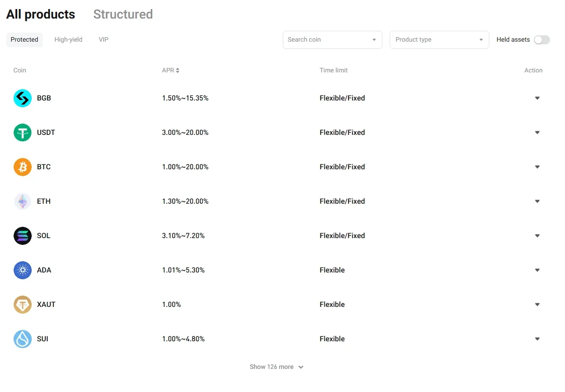The image size is (565, 392).
Task: Click the Solana SOL coin icon
Action: (x=23, y=236)
